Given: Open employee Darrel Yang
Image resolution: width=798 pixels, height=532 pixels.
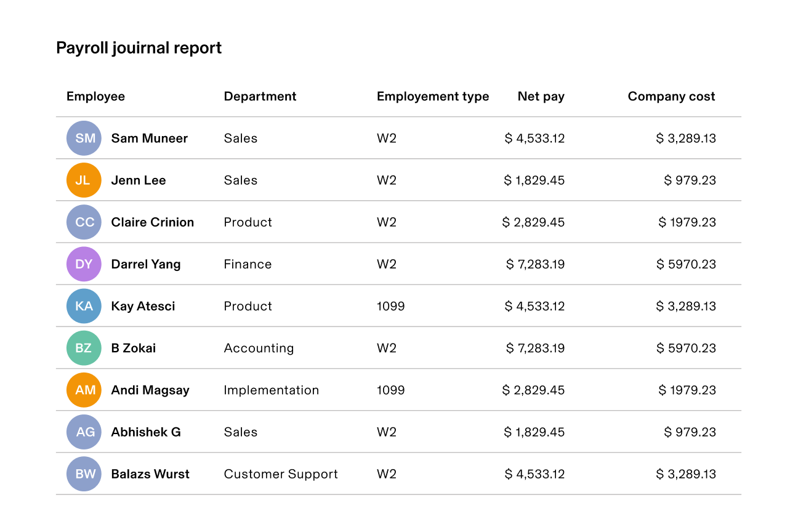Looking at the screenshot, I should click(146, 264).
